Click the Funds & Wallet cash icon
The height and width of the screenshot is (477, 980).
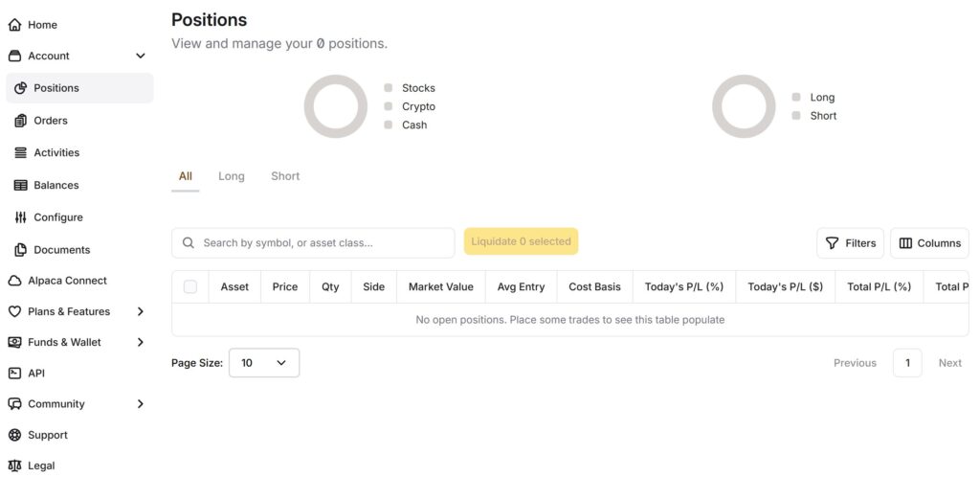point(15,343)
